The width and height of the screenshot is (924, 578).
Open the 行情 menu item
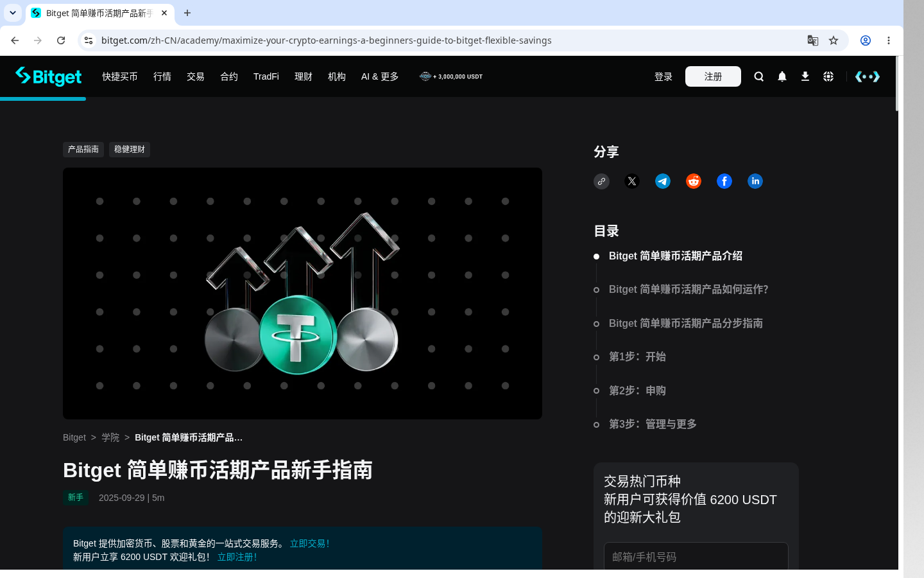coord(162,76)
